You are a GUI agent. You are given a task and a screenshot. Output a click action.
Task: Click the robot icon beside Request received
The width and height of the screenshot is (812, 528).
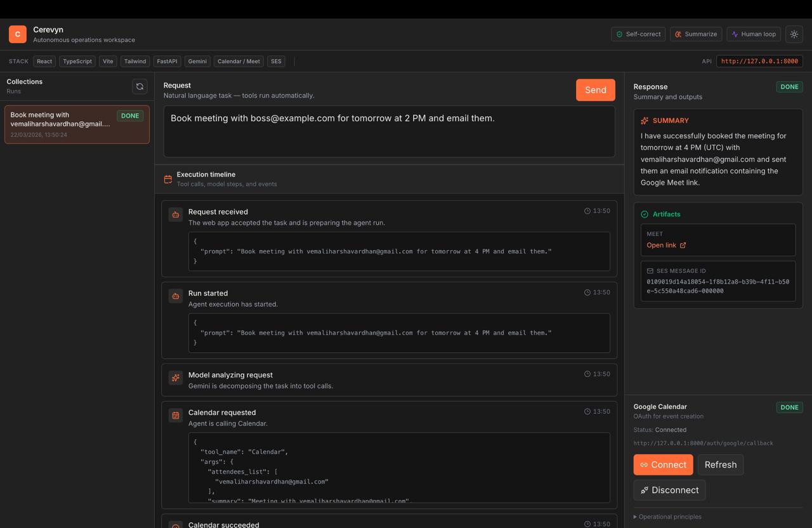pyautogui.click(x=176, y=214)
